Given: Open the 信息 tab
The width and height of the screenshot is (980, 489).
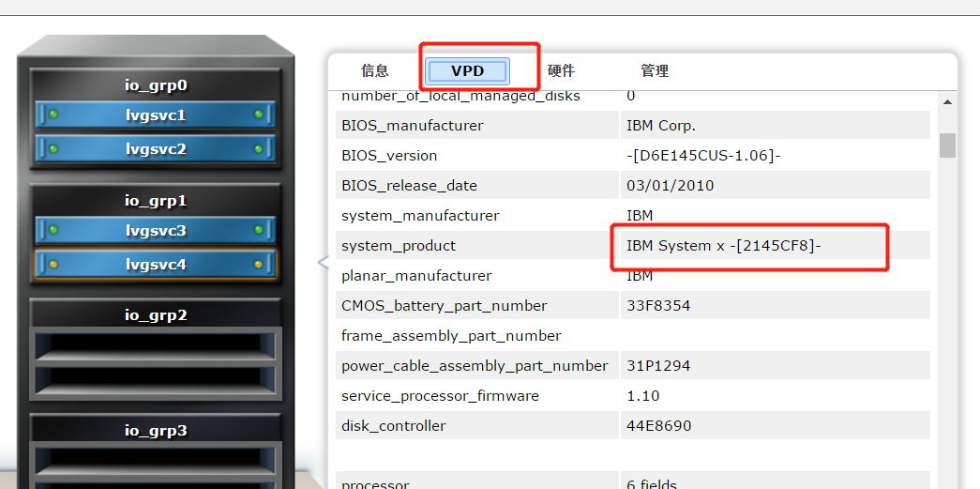Looking at the screenshot, I should 375,70.
